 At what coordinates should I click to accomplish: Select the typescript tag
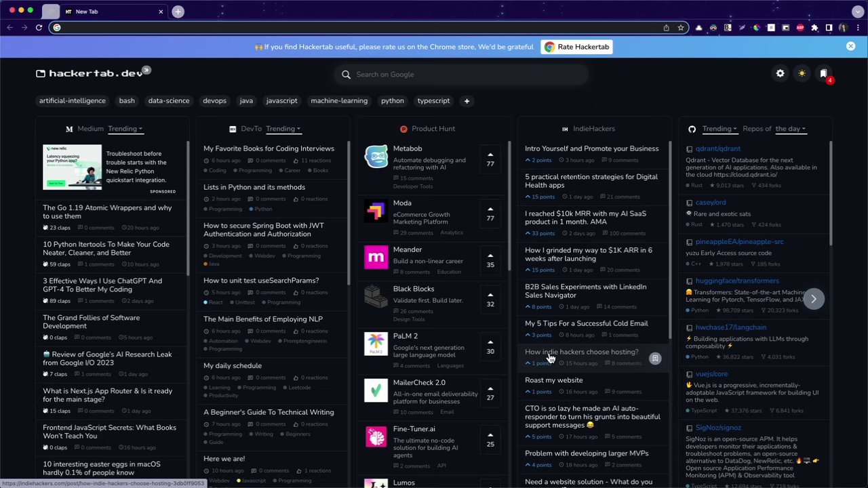click(433, 101)
